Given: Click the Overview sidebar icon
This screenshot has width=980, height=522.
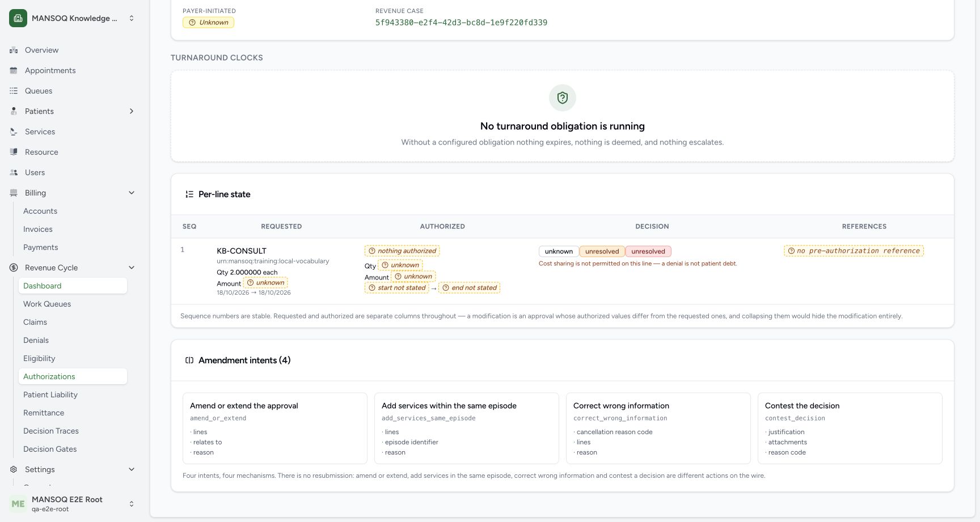Looking at the screenshot, I should coord(14,50).
